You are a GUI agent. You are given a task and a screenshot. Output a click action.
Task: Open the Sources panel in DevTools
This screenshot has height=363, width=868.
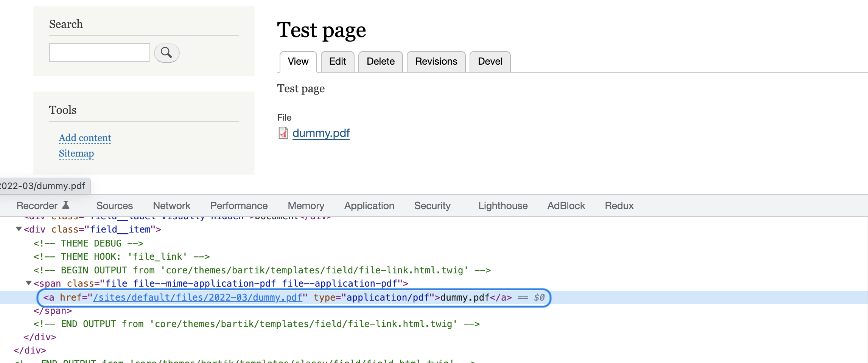point(114,206)
